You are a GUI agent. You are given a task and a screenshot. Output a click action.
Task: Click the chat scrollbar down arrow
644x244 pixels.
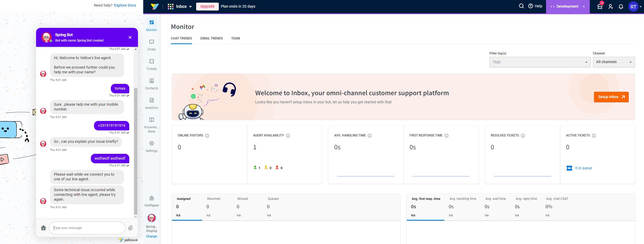(136, 217)
